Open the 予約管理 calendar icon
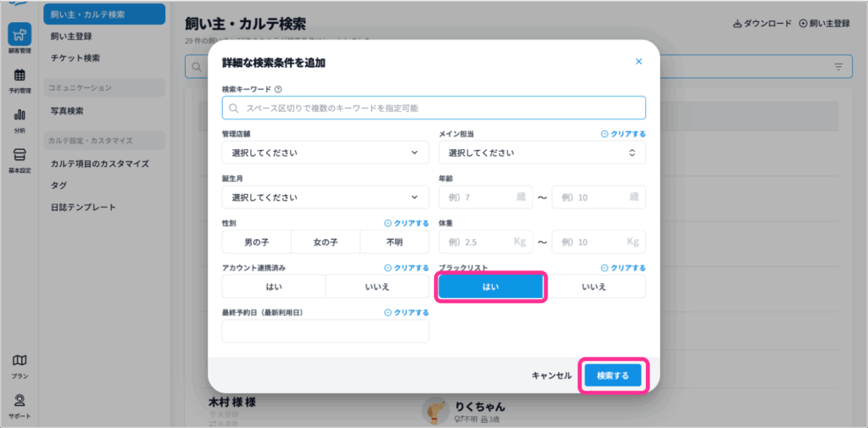 click(19, 80)
